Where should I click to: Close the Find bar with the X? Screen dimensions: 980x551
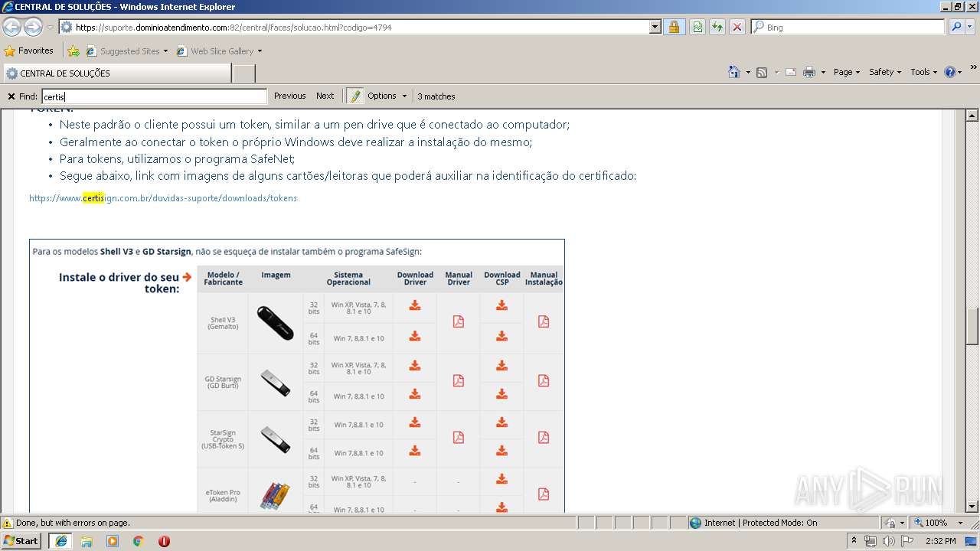(11, 96)
